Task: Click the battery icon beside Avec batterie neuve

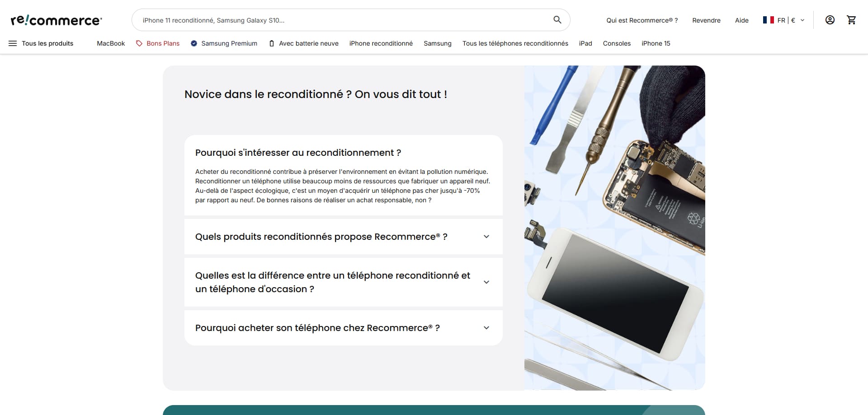Action: click(272, 43)
